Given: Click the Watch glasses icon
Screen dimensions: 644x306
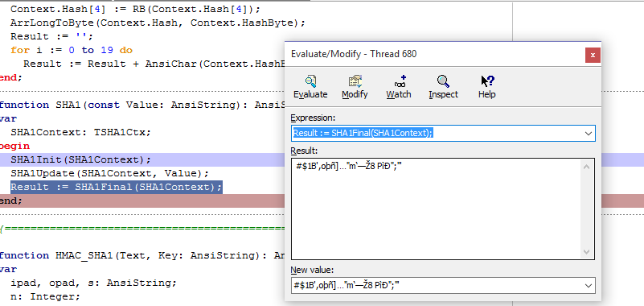Looking at the screenshot, I should click(x=400, y=81).
